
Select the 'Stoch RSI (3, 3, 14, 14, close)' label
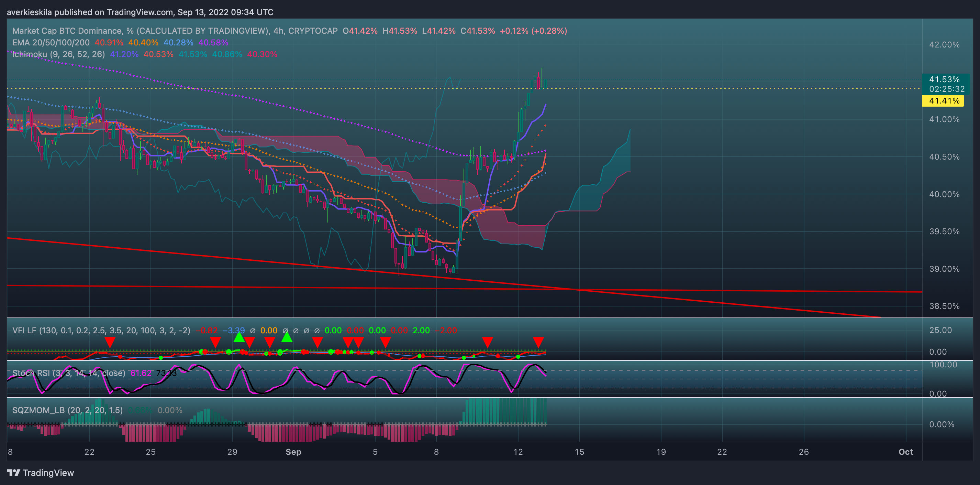(x=69, y=373)
